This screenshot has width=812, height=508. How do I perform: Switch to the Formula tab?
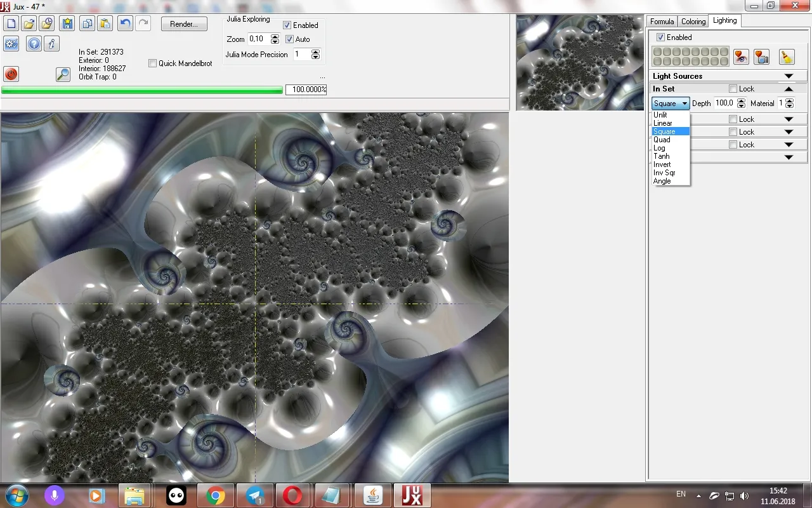662,21
